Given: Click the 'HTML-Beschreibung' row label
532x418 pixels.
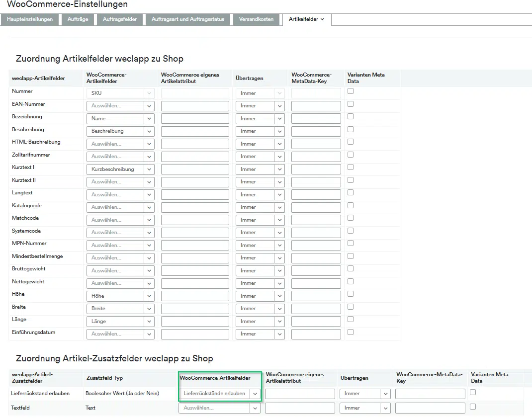Looking at the screenshot, I should point(36,142).
